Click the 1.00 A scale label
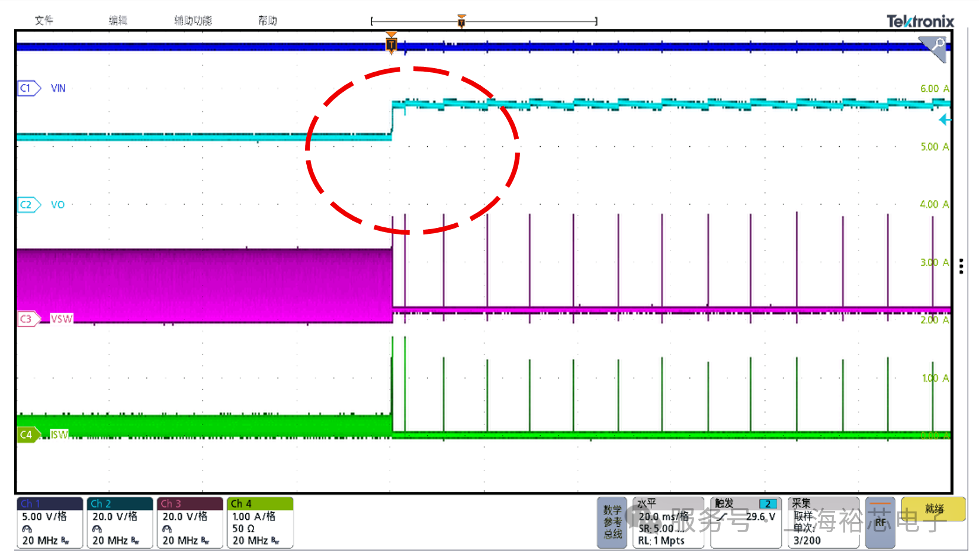 pos(935,378)
